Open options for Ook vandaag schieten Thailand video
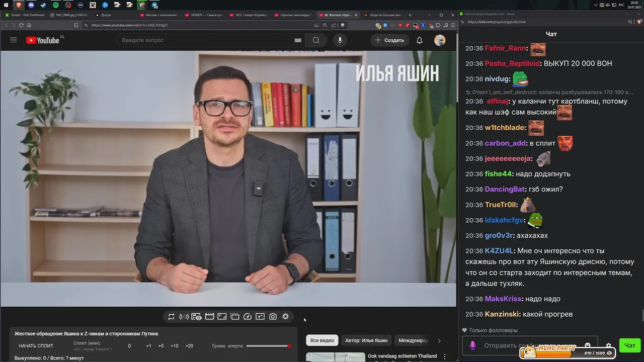The image size is (644, 362). coord(444,356)
